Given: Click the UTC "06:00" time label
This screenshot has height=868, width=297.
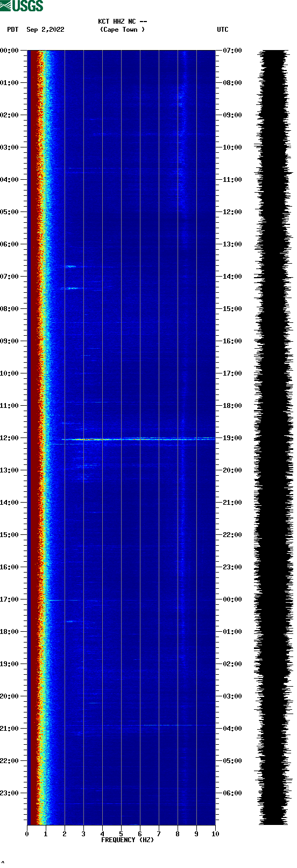Looking at the screenshot, I should pos(232,793).
